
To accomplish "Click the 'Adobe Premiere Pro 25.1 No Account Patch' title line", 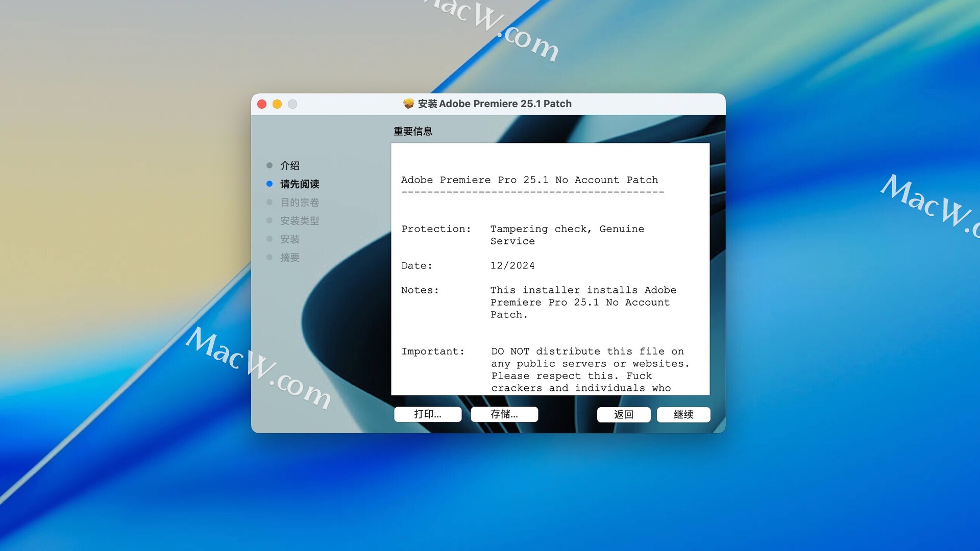I will point(529,180).
